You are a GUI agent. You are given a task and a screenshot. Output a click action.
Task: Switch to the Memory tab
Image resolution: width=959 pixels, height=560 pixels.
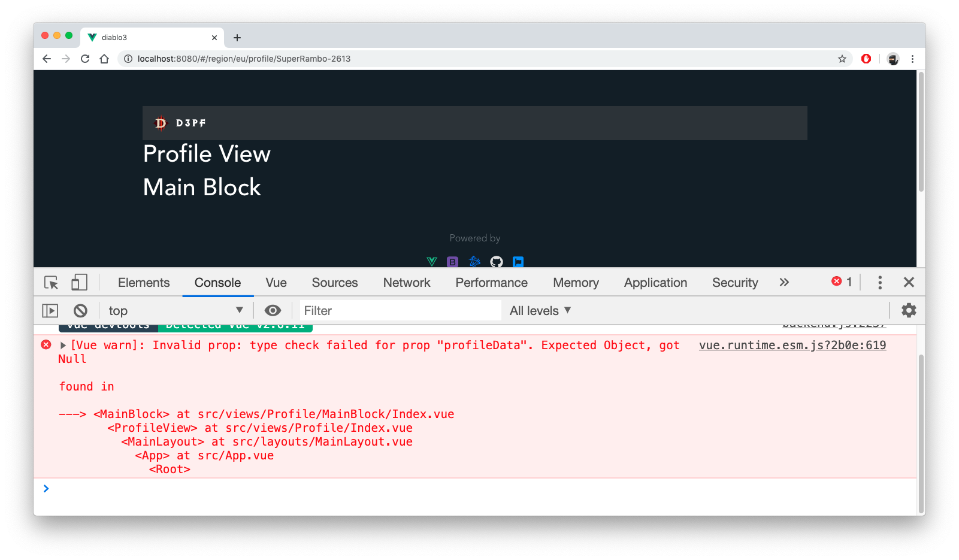click(x=576, y=283)
